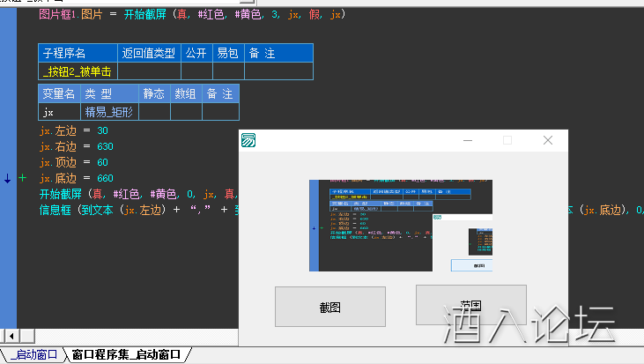Click the horizontal scrollbar left arrow
The image size is (644, 364).
(9, 336)
